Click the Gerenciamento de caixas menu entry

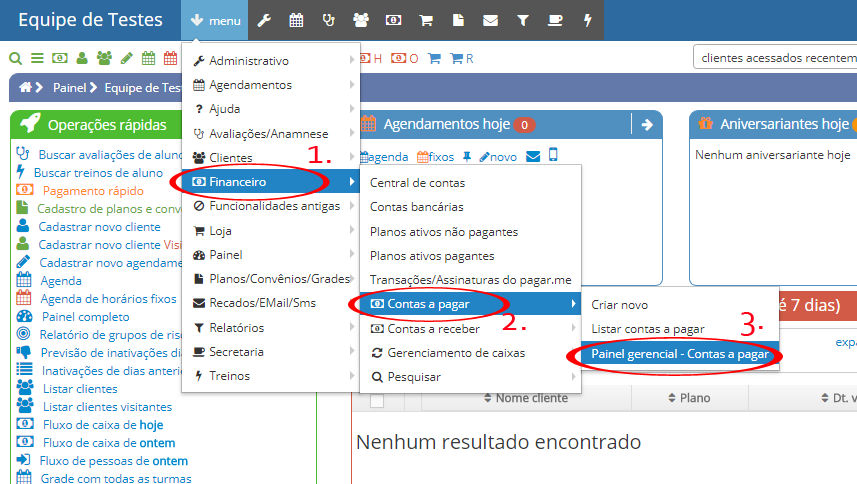(456, 352)
